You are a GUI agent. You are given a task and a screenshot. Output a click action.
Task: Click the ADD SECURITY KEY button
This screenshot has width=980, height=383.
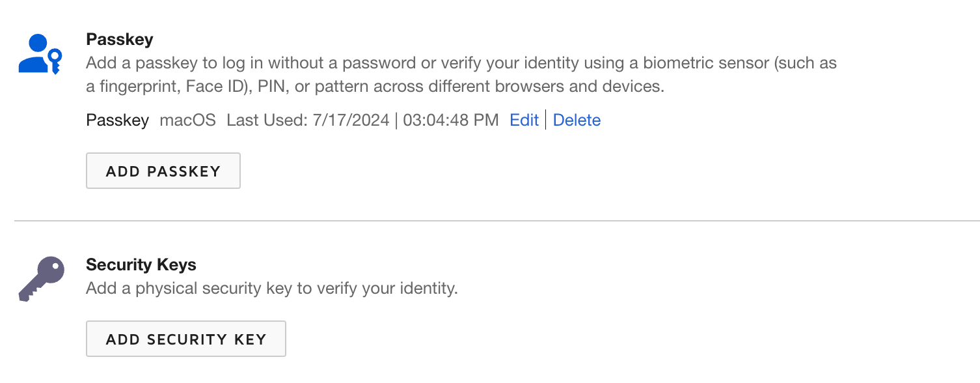[185, 339]
